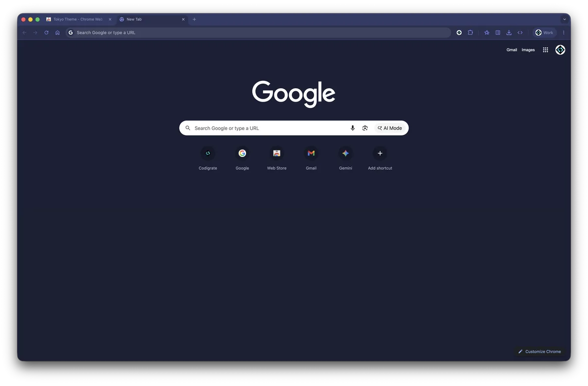The height and width of the screenshot is (386, 588).
Task: Open the bookmarks star toolbar icon
Action: [x=487, y=33]
